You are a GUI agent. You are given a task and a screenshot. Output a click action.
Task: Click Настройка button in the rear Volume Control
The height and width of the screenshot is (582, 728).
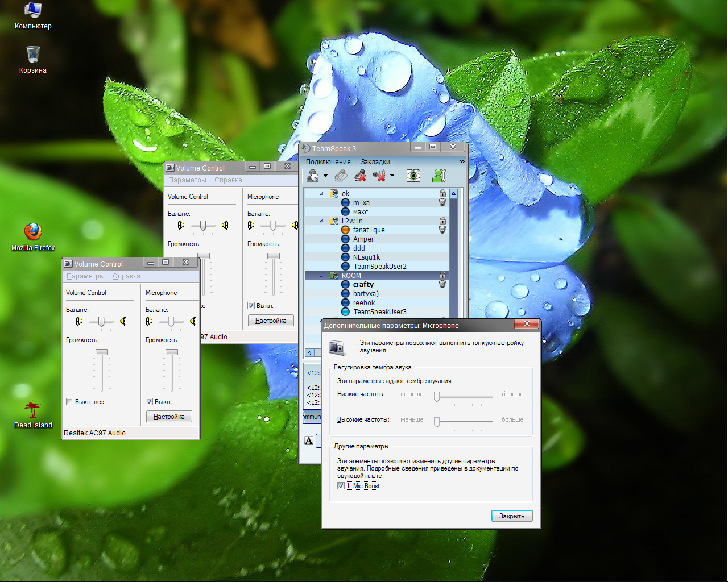pyautogui.click(x=271, y=321)
